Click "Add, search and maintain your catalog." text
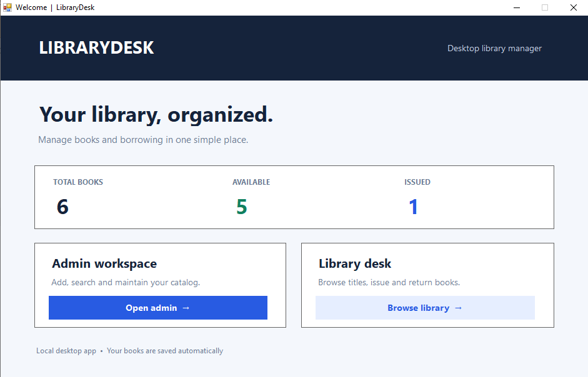 [x=126, y=282]
